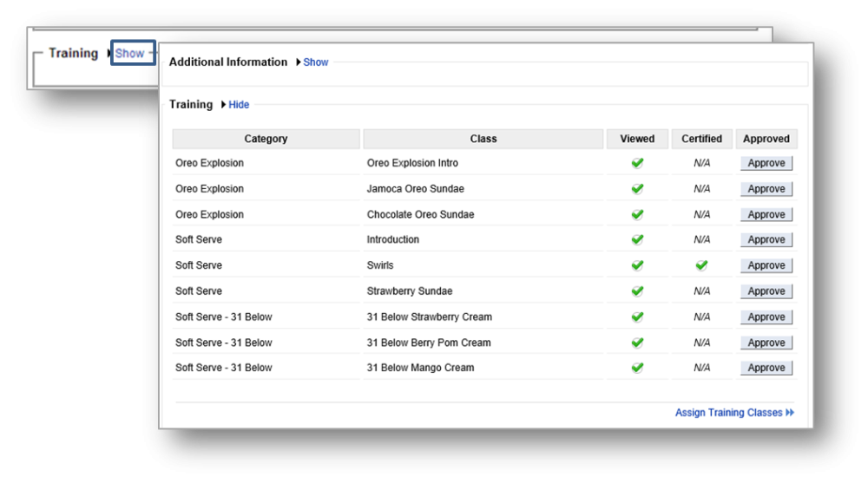Approve the Swirls class
This screenshot has height=483, width=868.
(x=766, y=265)
